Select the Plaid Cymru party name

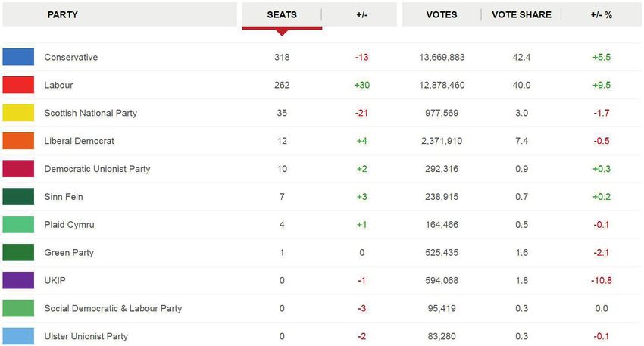[70, 225]
